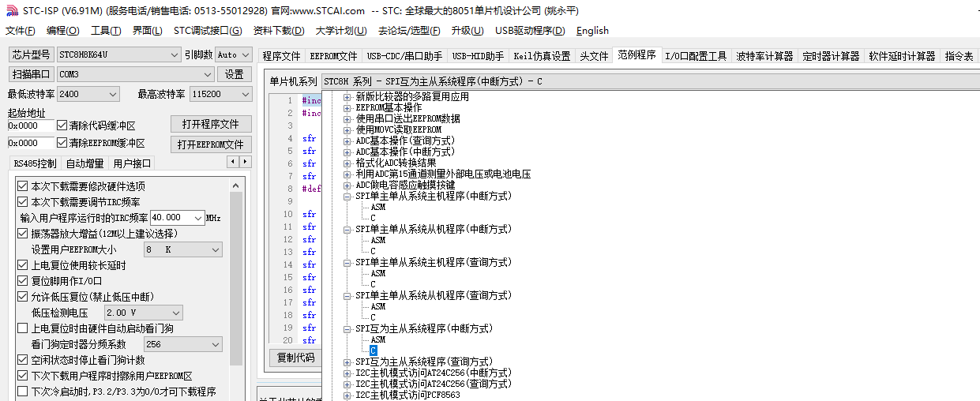Switch to the Keil仿真设置 tab
Image resolution: width=980 pixels, height=401 pixels.
tap(542, 56)
